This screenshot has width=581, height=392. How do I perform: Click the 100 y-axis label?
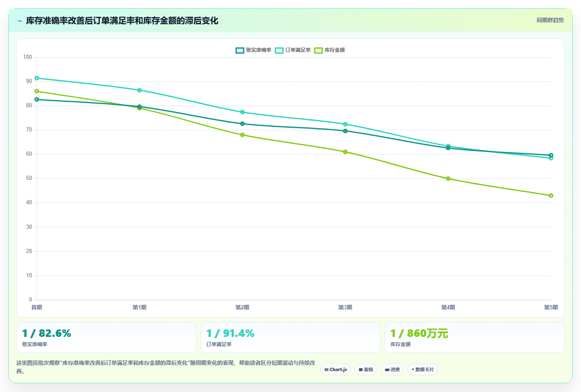tap(28, 57)
